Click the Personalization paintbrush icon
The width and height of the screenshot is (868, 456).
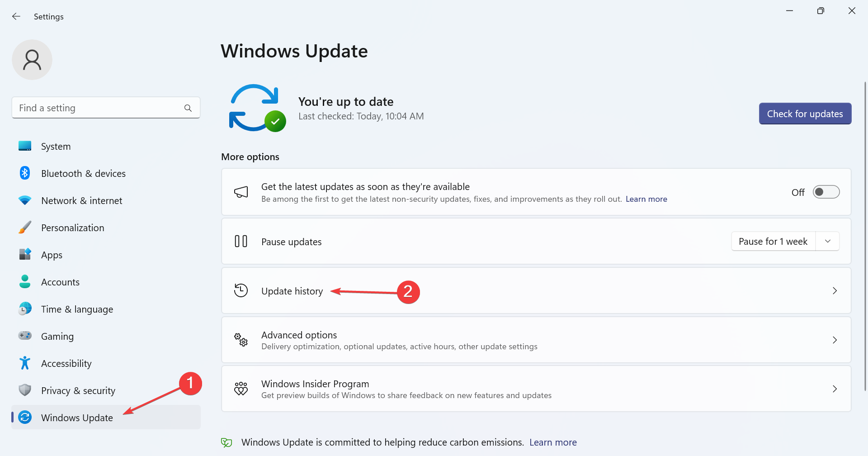coord(25,227)
